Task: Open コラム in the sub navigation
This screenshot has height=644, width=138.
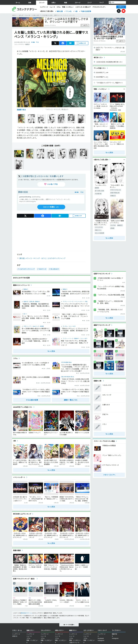Action: (58, 7)
